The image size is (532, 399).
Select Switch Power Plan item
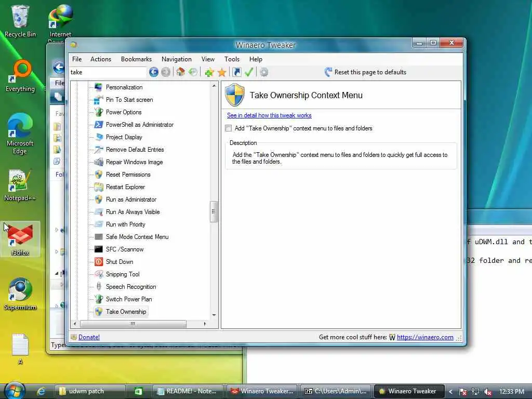pos(129,299)
